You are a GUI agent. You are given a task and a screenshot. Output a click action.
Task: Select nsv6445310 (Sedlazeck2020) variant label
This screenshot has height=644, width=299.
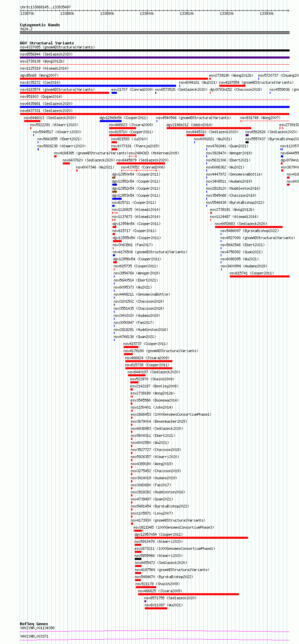[x=213, y=132]
